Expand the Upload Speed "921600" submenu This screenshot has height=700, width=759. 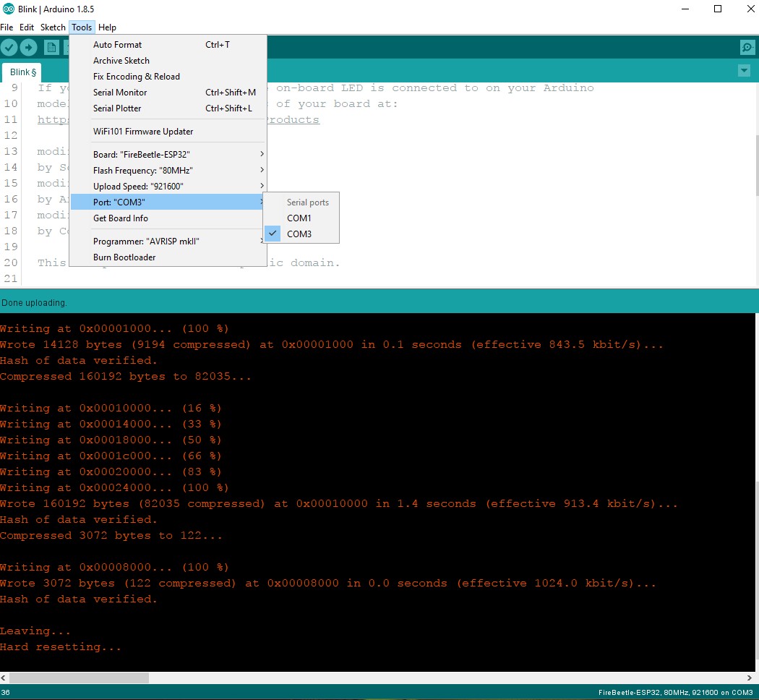coord(168,187)
